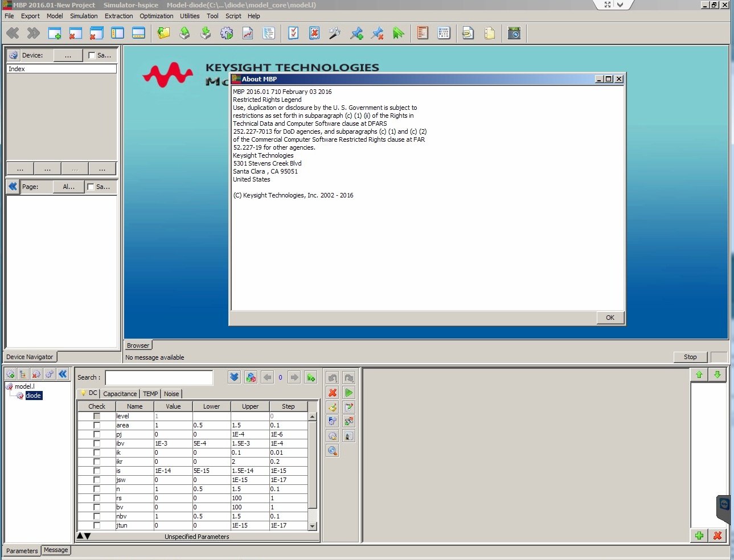Open the Help menu
The image size is (734, 560).
pyautogui.click(x=254, y=16)
